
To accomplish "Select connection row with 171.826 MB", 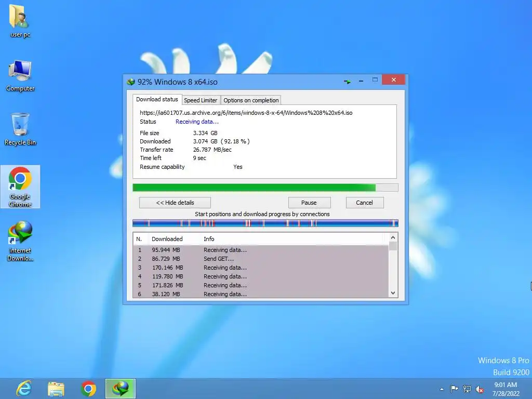I will coord(261,285).
